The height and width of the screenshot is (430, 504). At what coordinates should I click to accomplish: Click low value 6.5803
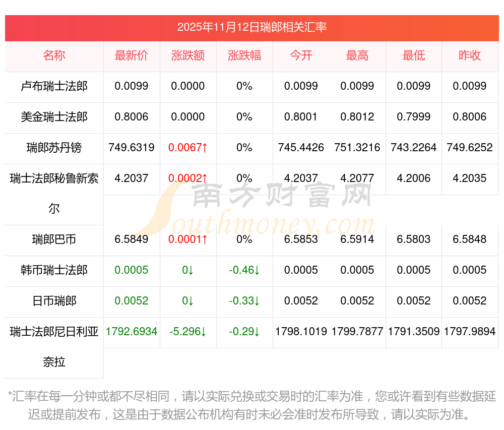[x=414, y=239]
